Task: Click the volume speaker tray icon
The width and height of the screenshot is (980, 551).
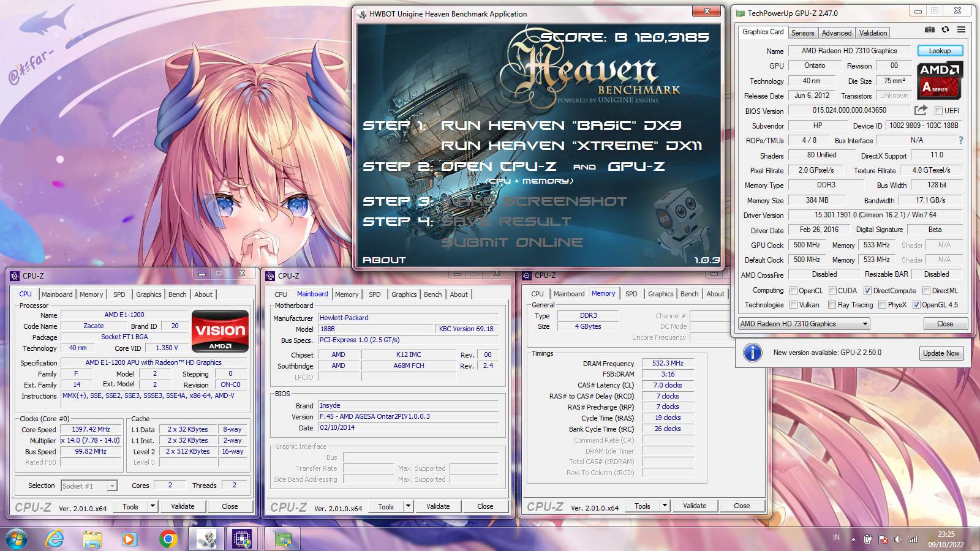Action: (898, 539)
